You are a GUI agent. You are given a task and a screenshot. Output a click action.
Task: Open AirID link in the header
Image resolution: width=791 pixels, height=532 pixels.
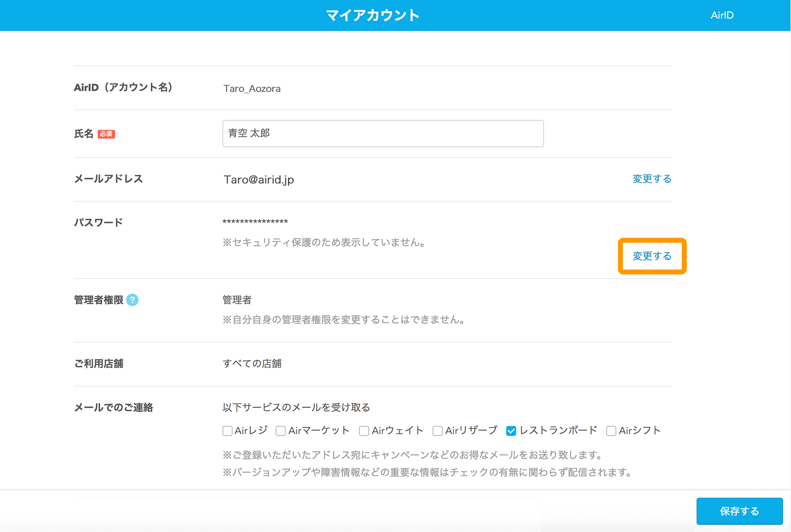coord(722,15)
